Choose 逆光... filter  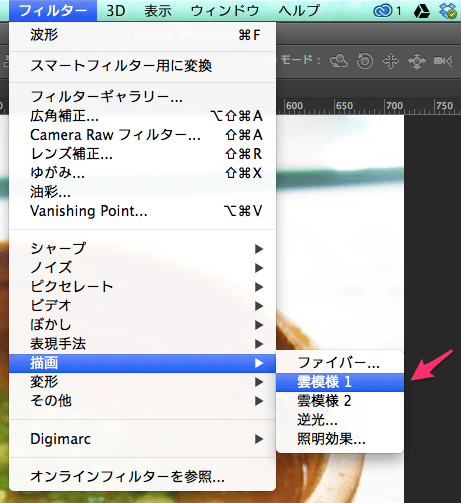(x=340, y=420)
